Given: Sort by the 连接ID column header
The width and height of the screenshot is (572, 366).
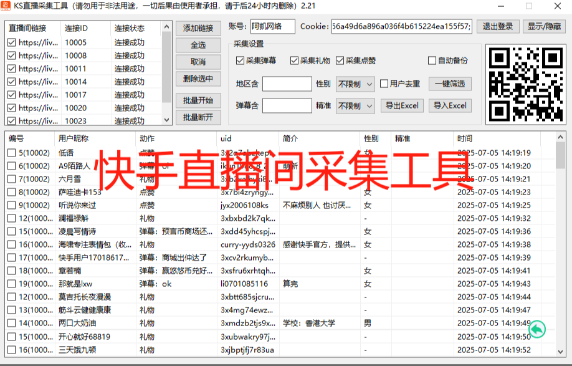Looking at the screenshot, I should tap(85, 28).
